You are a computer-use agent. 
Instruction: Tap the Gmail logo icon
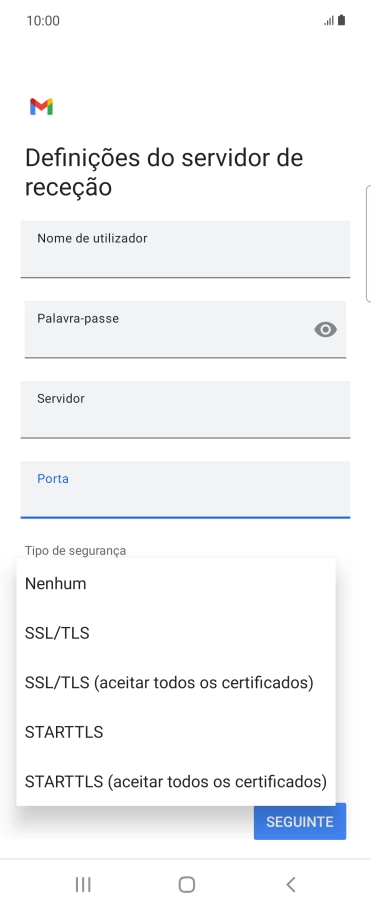[x=42, y=107]
